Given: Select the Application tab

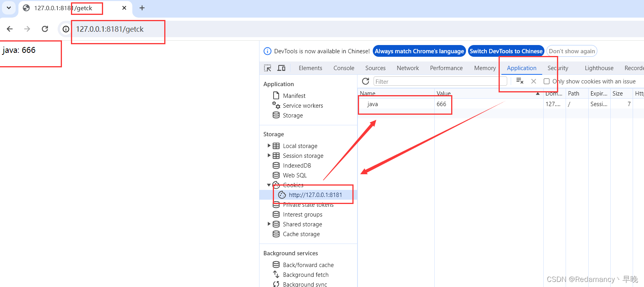Looking at the screenshot, I should (522, 68).
